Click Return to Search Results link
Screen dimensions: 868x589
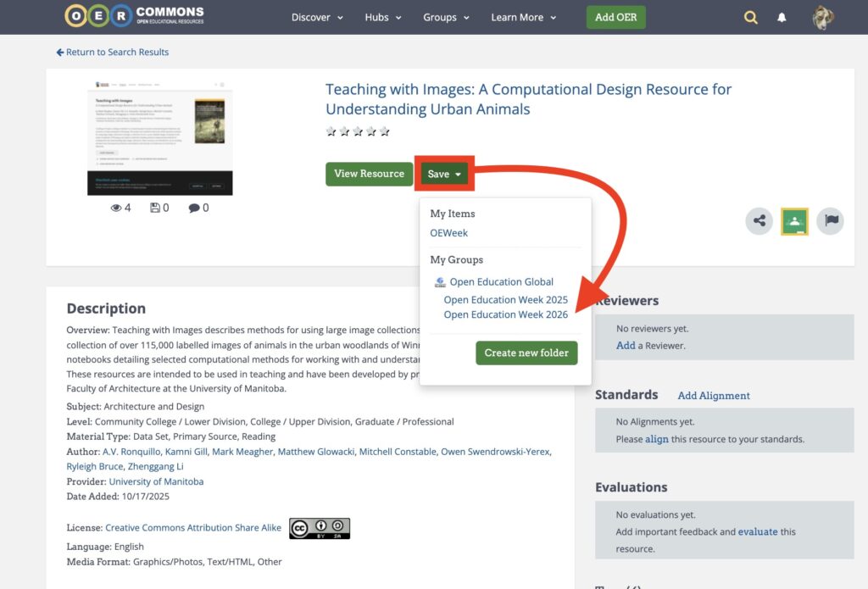click(x=113, y=53)
